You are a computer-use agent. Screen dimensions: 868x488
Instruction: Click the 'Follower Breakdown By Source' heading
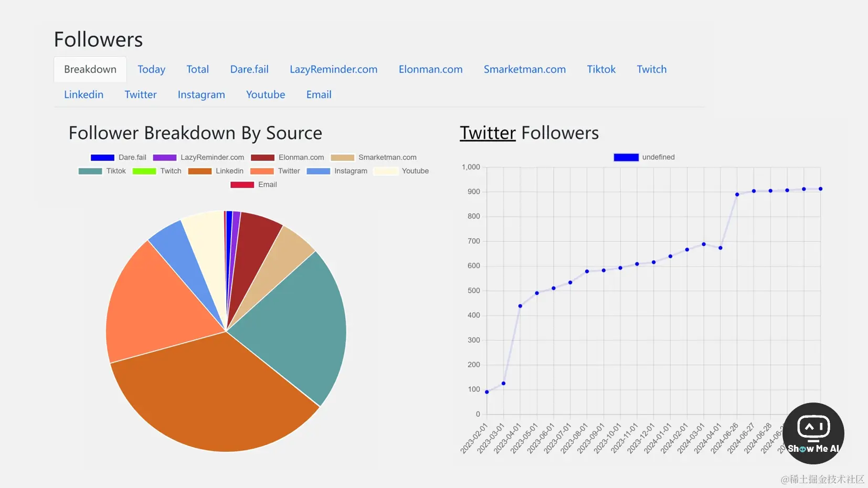click(x=195, y=133)
